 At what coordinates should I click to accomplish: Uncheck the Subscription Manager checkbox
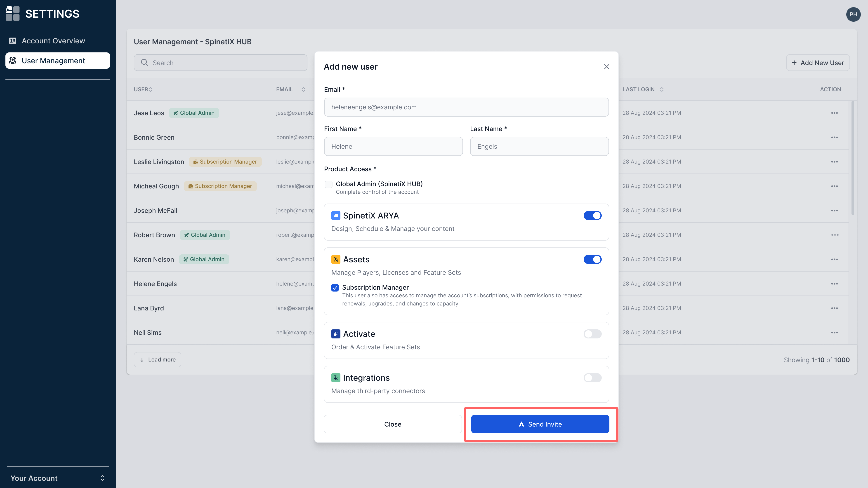[335, 288]
